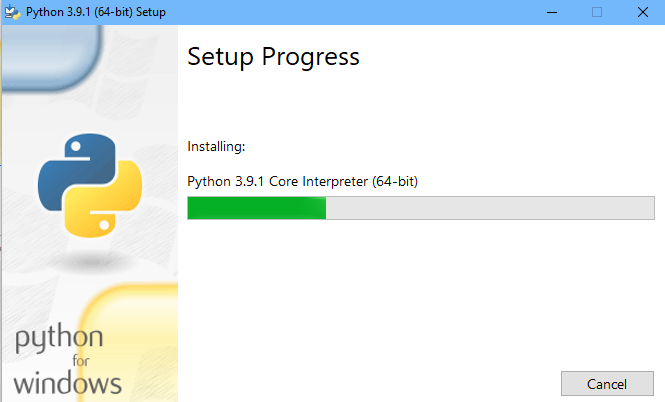Click the blue rounded shape in sidebar banner
Viewport: 665px width, 402px height.
(x=52, y=56)
